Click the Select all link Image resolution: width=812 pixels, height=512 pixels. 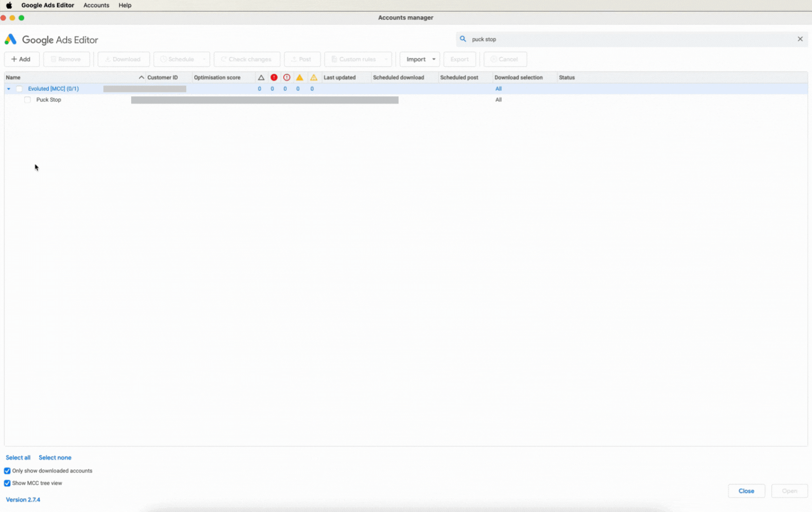[x=18, y=457]
